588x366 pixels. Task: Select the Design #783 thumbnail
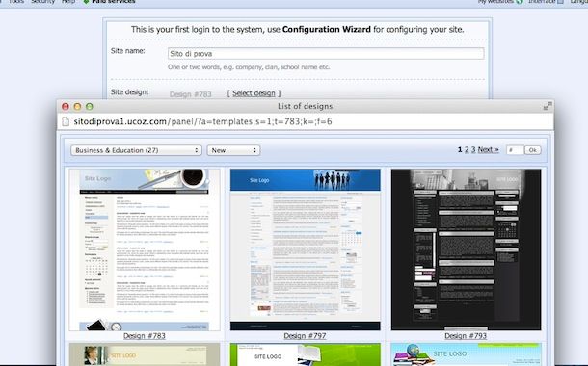[145, 249]
